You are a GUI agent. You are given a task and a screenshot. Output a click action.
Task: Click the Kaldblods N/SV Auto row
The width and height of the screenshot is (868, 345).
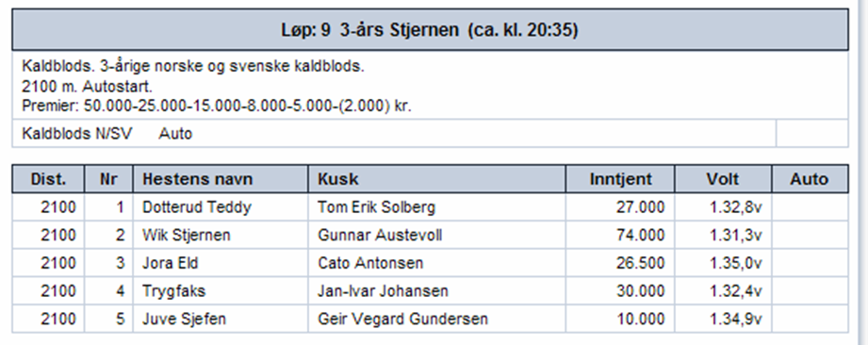tap(394, 134)
